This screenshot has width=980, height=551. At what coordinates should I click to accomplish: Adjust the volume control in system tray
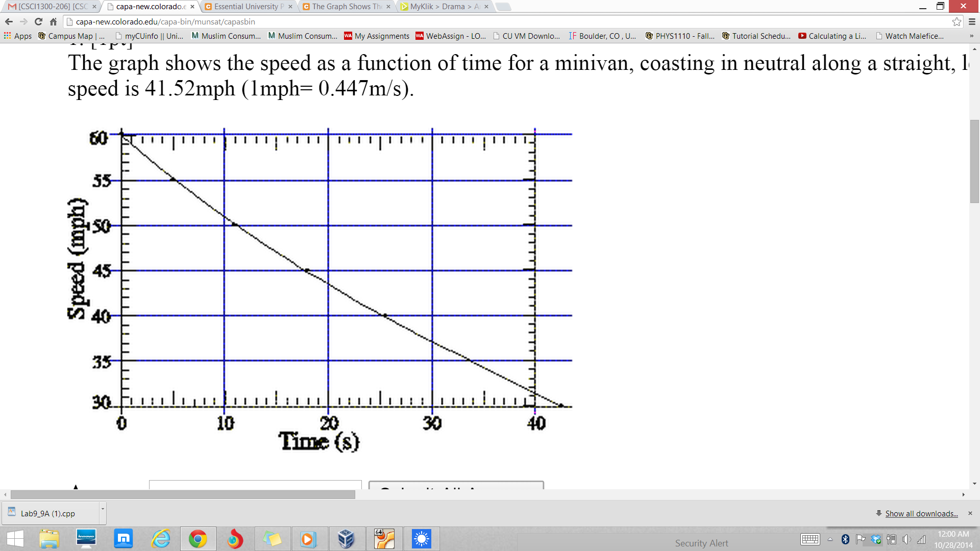click(x=906, y=539)
